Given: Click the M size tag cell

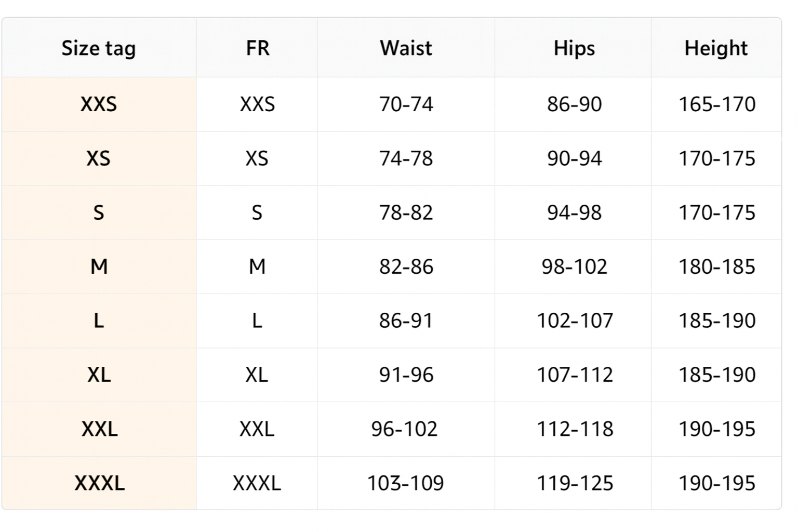Looking at the screenshot, I should point(99,267).
